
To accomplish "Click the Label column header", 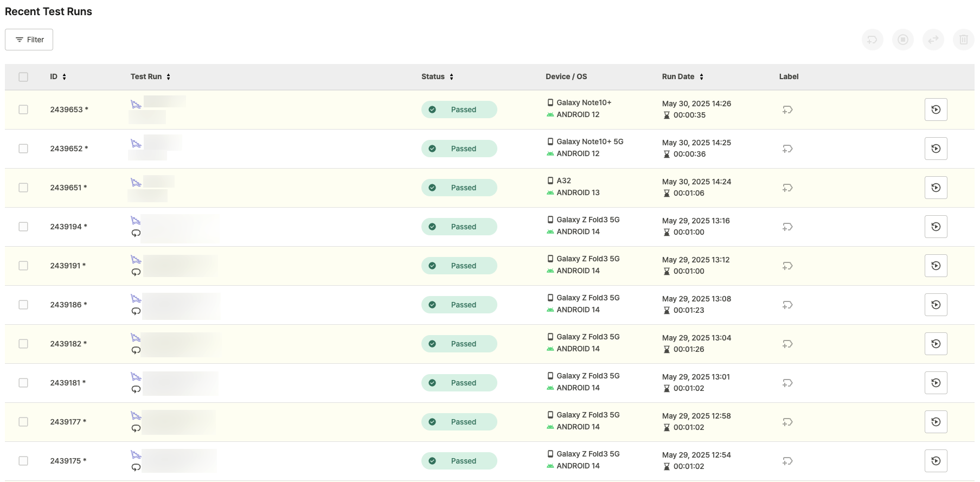I will [789, 76].
